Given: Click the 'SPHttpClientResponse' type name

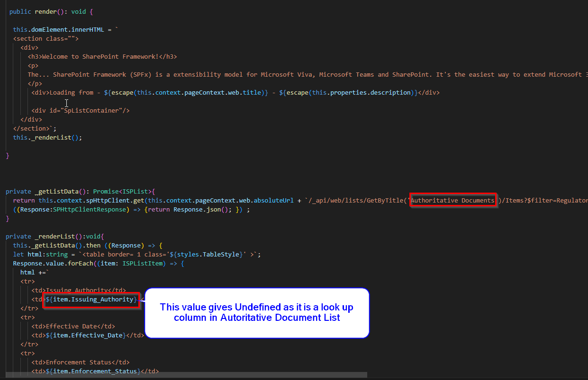Looking at the screenshot, I should pos(90,209).
